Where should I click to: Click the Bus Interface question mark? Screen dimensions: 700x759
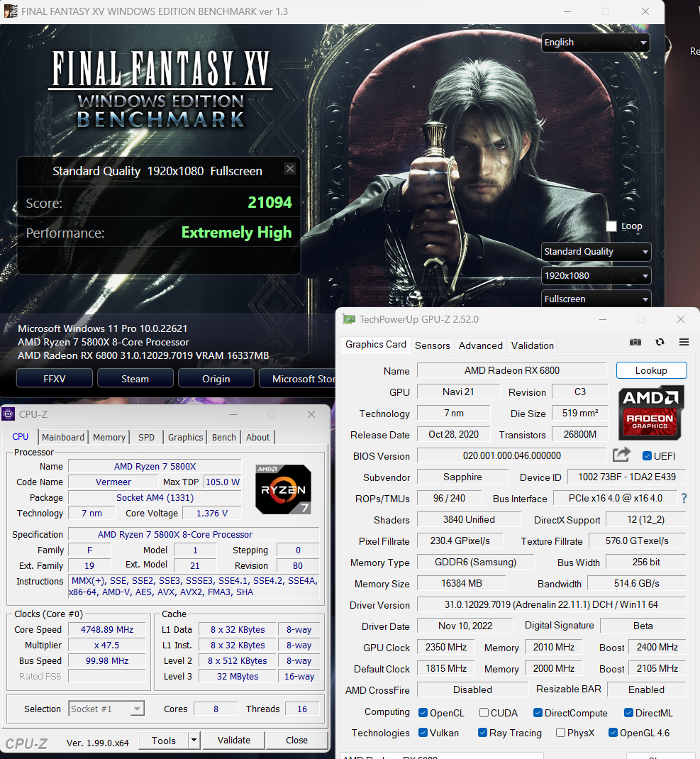coord(684,498)
